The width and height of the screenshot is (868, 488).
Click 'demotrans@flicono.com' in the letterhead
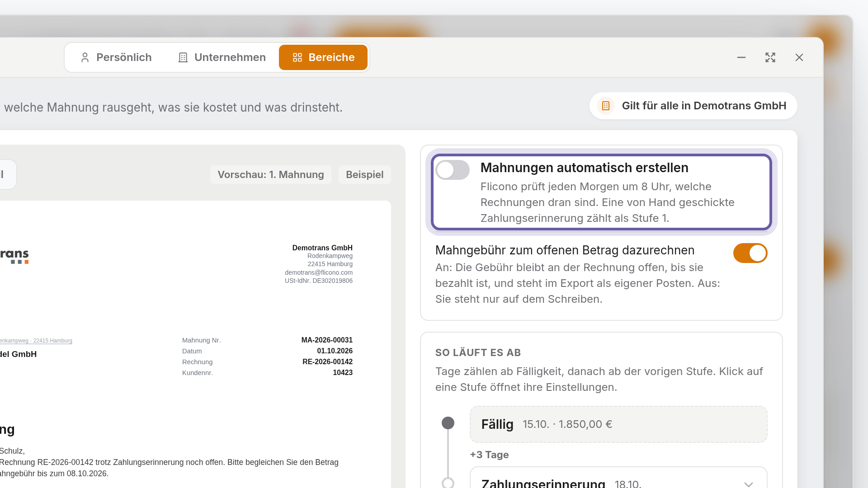[x=319, y=272]
